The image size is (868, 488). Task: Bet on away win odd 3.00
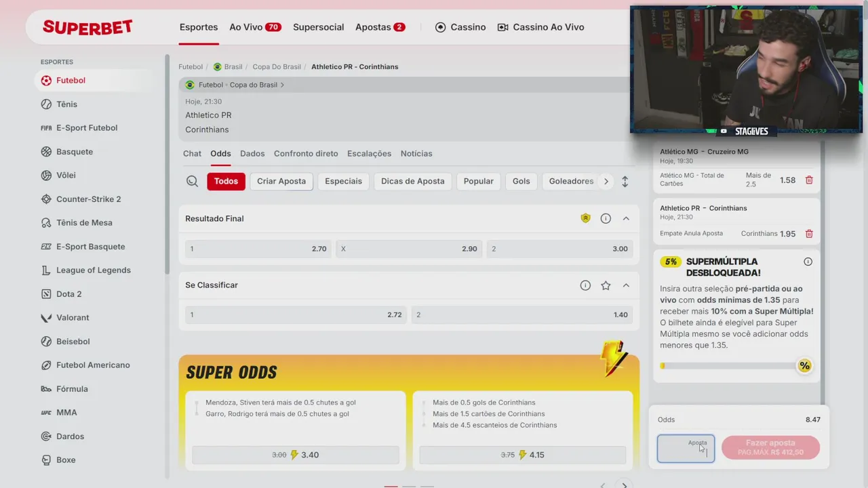coord(559,249)
